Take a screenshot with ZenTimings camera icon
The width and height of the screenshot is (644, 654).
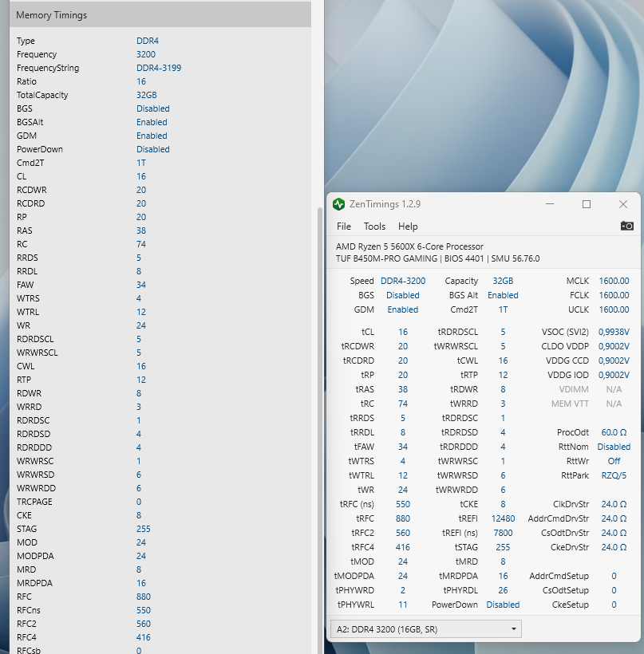coord(627,226)
